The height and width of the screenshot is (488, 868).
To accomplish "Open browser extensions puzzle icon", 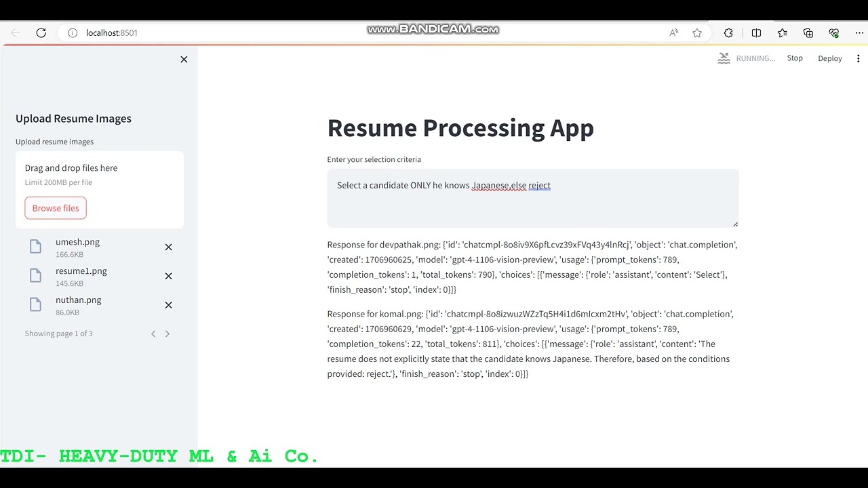I will [x=728, y=33].
